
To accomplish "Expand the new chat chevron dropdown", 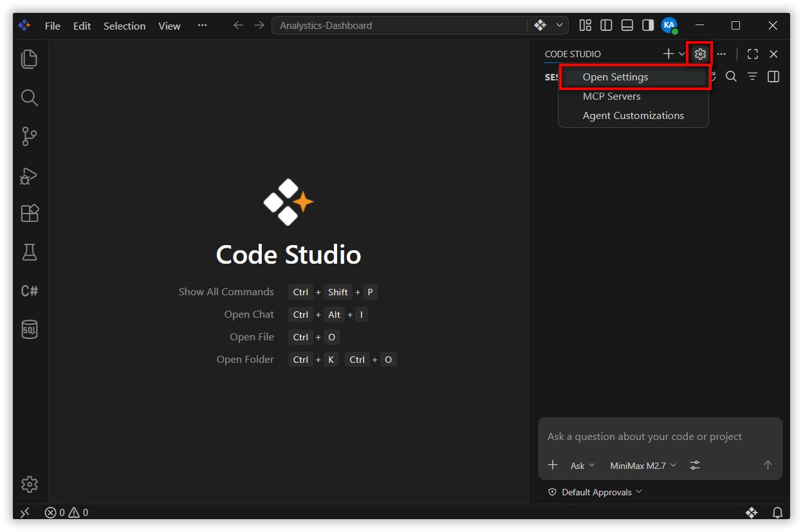I will [x=682, y=54].
